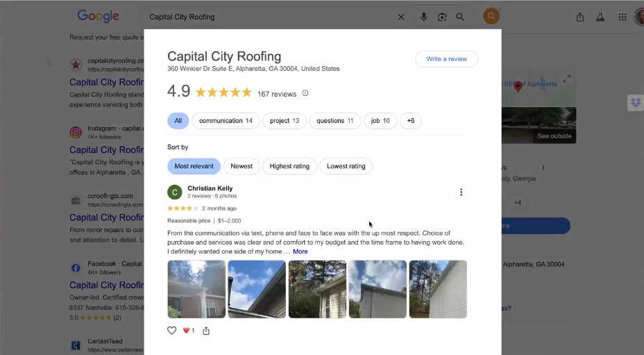Expand the review text with More
644x355 pixels.
300,251
